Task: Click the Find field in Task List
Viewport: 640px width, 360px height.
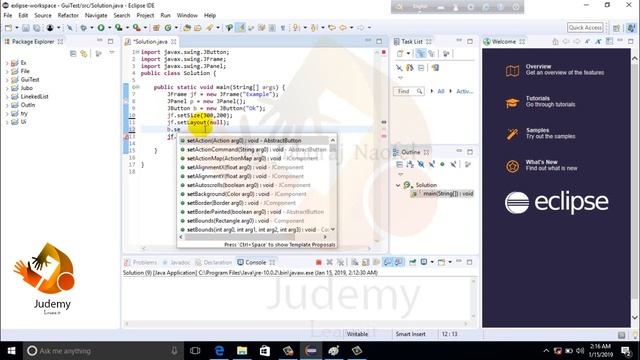Action: [x=409, y=91]
